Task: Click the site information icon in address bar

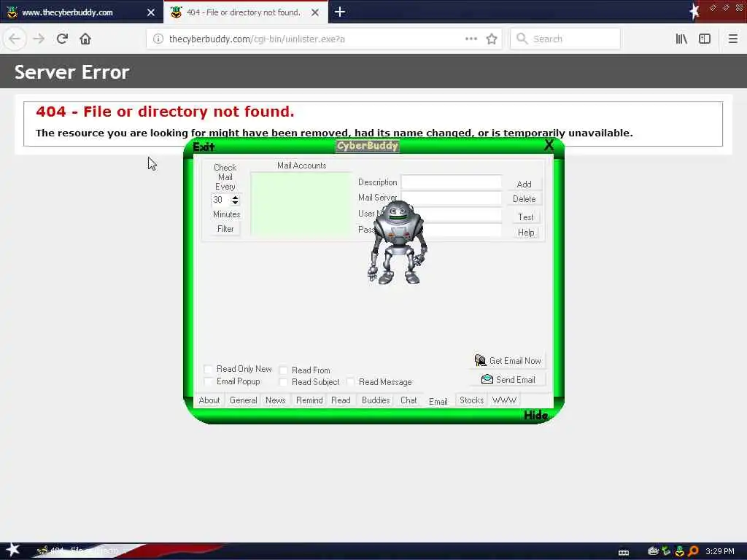Action: [x=158, y=39]
